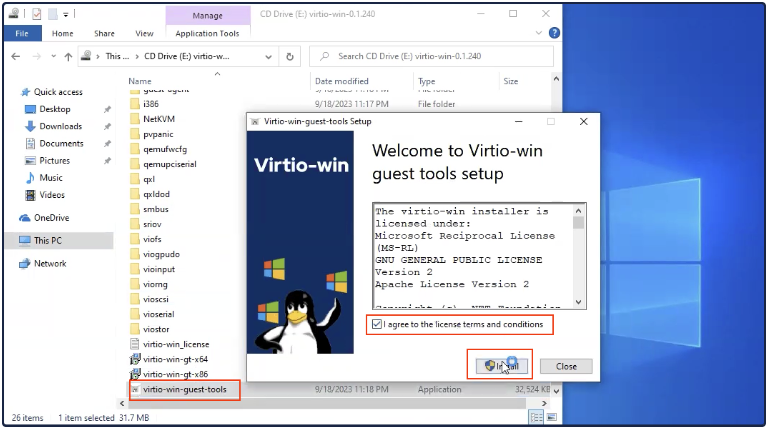Open OneDrive from the navigation pane
Viewport: 769px width, 430px height.
50,217
